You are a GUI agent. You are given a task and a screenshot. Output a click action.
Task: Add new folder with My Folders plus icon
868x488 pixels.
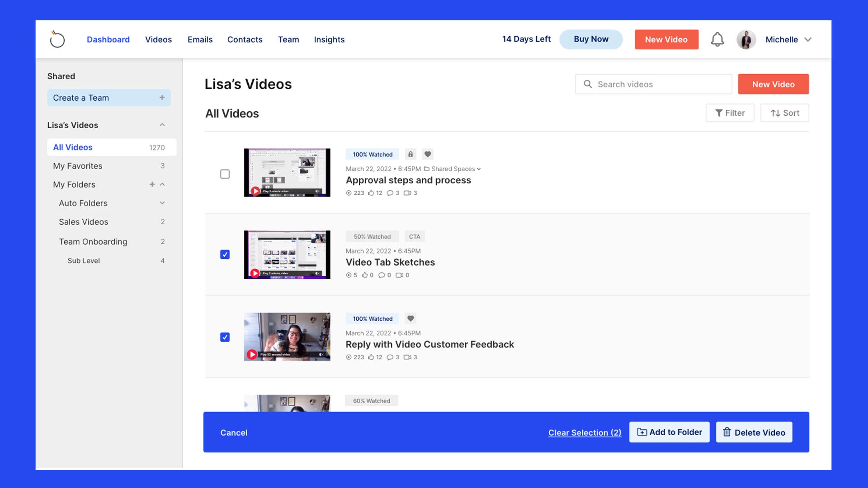tap(152, 184)
